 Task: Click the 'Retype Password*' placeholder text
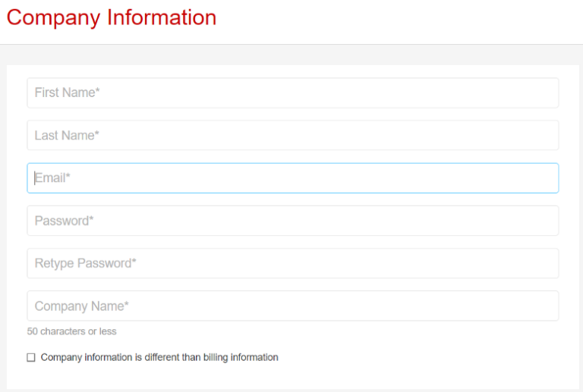(86, 263)
